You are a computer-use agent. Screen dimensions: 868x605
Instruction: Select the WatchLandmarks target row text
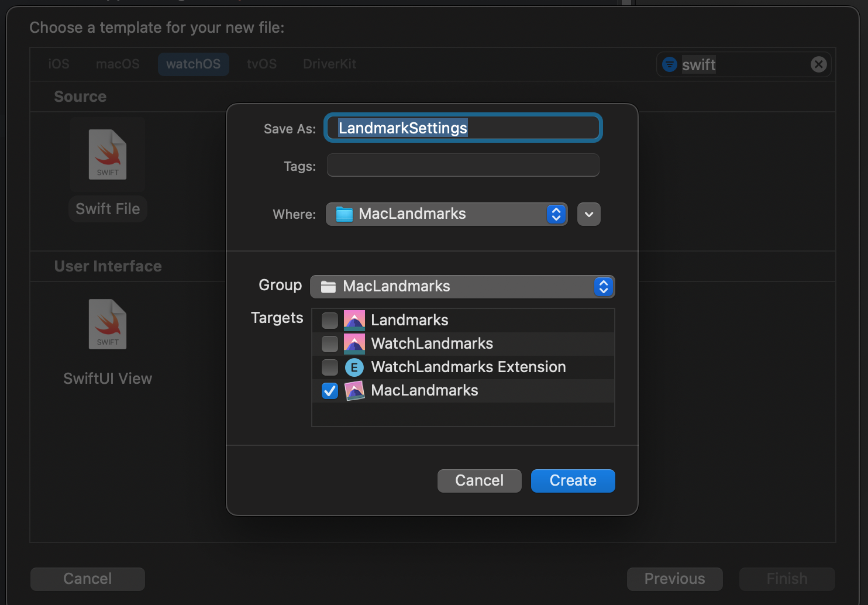coord(432,344)
